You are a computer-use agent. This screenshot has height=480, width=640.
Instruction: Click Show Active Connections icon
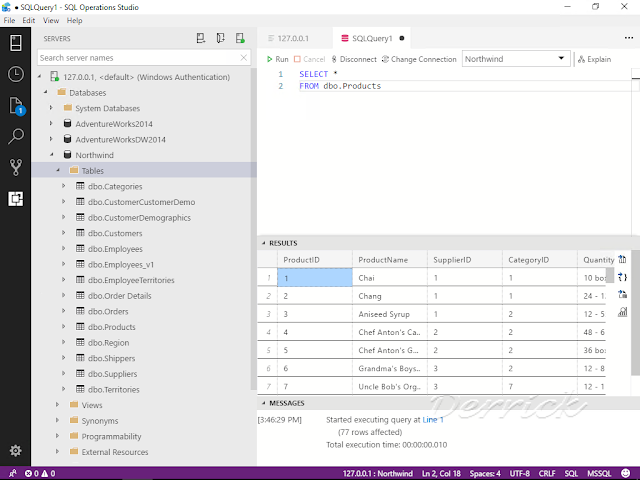[x=240, y=38]
